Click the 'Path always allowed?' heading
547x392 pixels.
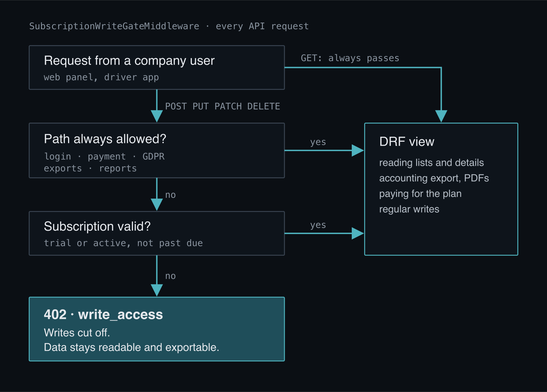(x=105, y=139)
